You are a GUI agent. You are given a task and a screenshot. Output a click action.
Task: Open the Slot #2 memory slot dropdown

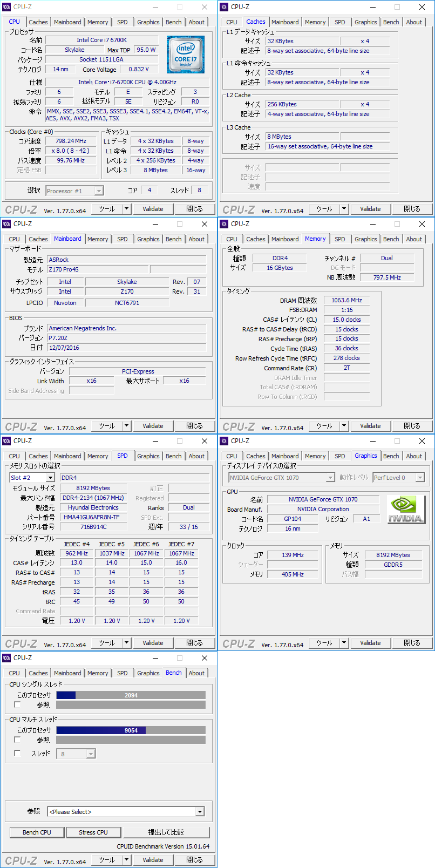point(50,478)
